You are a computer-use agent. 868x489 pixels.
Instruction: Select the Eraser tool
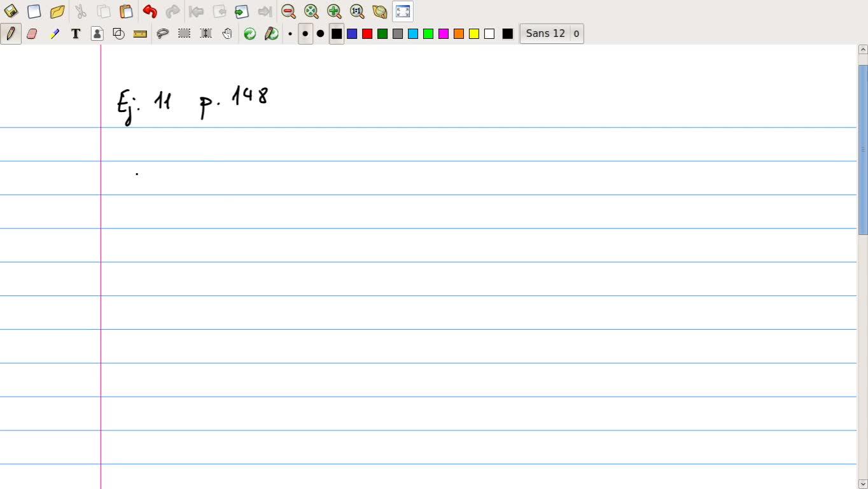pyautogui.click(x=32, y=34)
